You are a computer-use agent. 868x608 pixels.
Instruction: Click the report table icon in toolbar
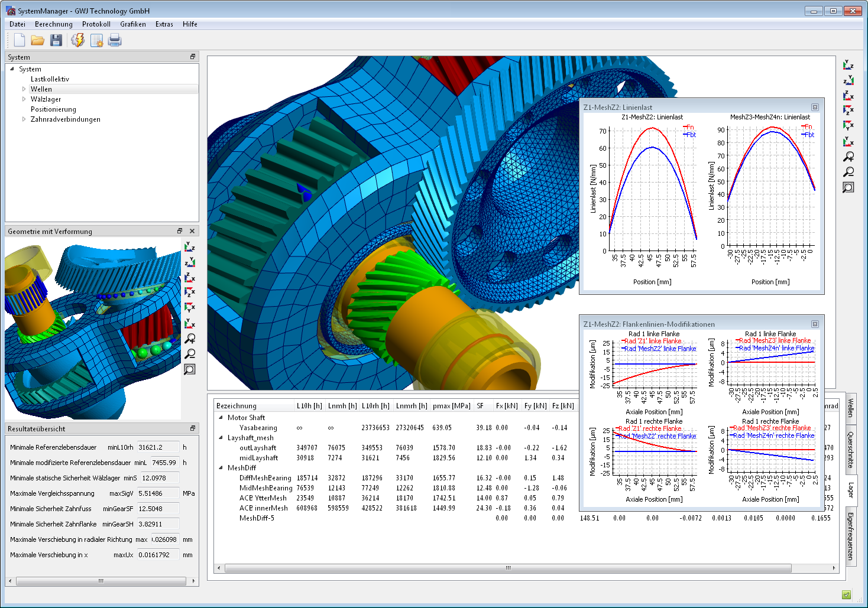[96, 40]
